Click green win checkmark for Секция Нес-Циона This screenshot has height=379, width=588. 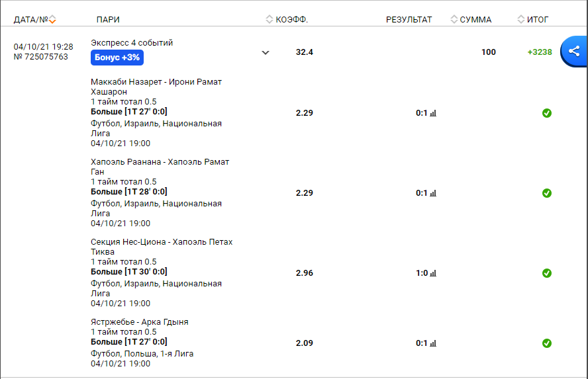tap(547, 273)
